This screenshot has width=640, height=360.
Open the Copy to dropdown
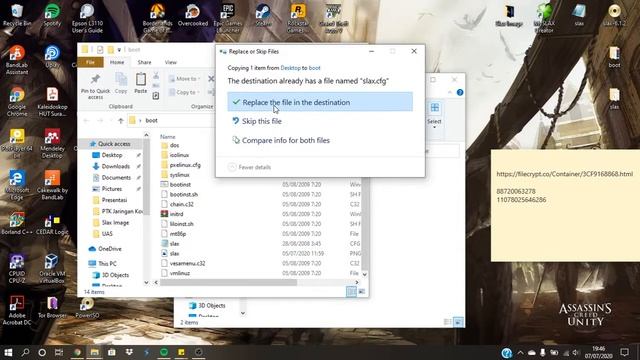coord(184,92)
